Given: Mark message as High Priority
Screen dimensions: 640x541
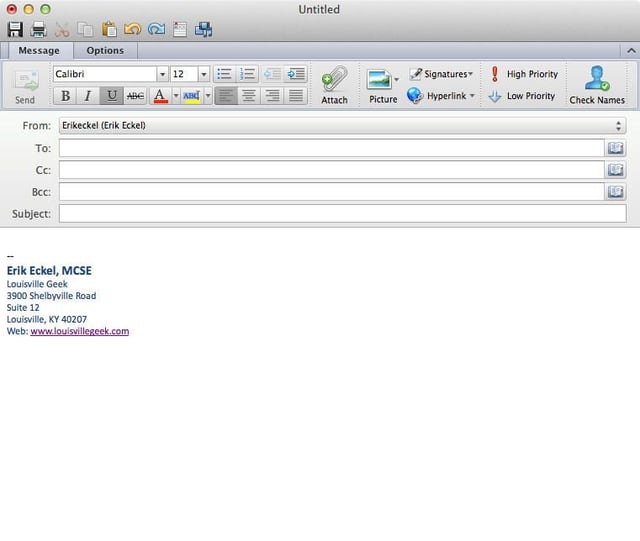Looking at the screenshot, I should pyautogui.click(x=524, y=74).
